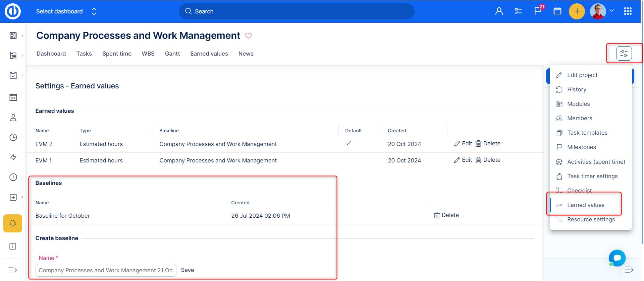
Task: Expand the left sidebar with the bottom arrow
Action: coord(13,270)
